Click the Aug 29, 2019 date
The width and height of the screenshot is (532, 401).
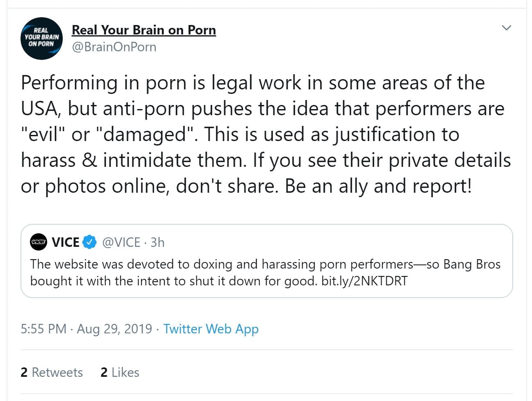tap(114, 329)
